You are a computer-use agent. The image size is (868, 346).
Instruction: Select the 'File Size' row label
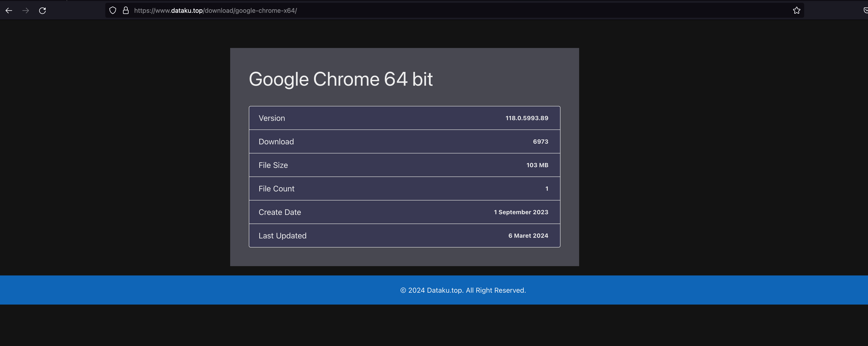click(x=273, y=165)
